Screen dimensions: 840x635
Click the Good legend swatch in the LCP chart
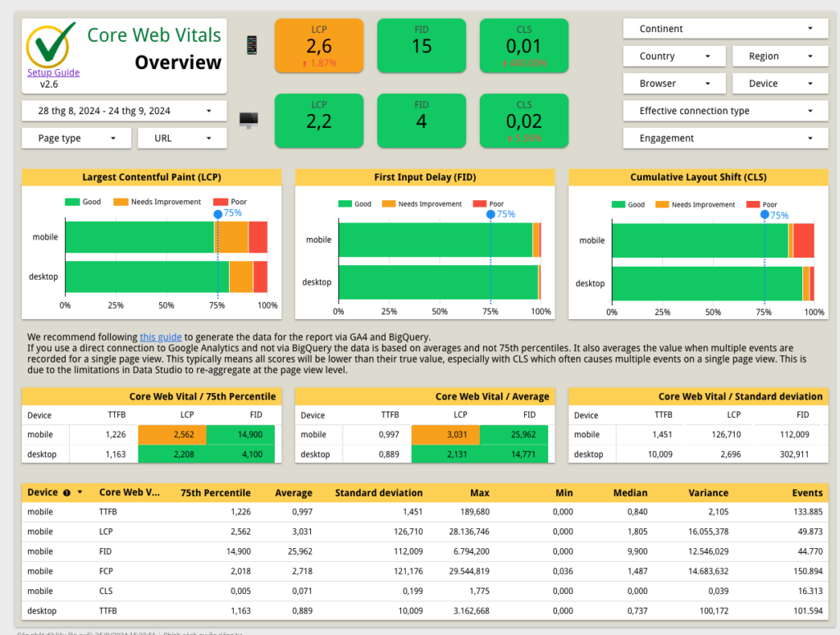[72, 202]
